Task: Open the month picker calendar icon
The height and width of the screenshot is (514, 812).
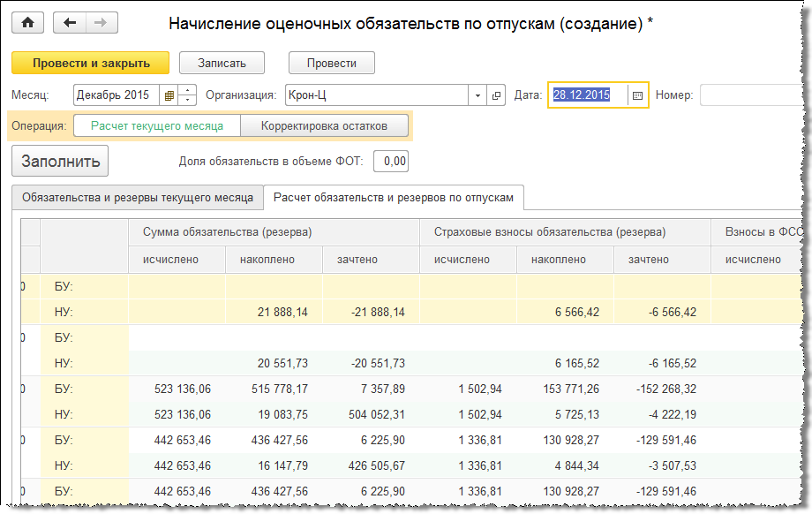Action: click(x=169, y=95)
